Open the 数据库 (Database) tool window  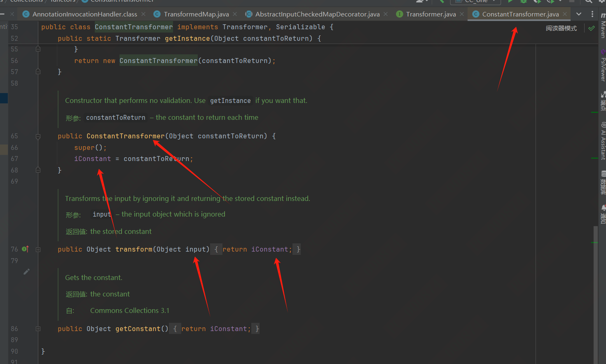[603, 183]
